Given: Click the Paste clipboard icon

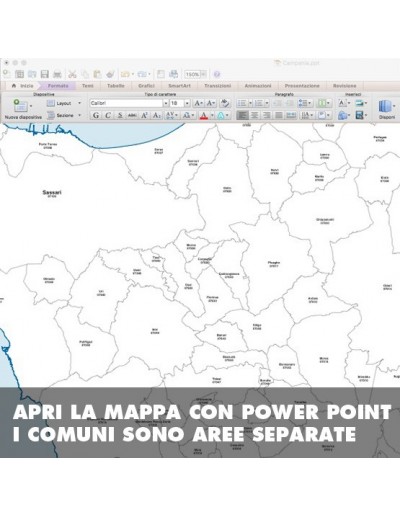Looking at the screenshot, I should coord(97,74).
